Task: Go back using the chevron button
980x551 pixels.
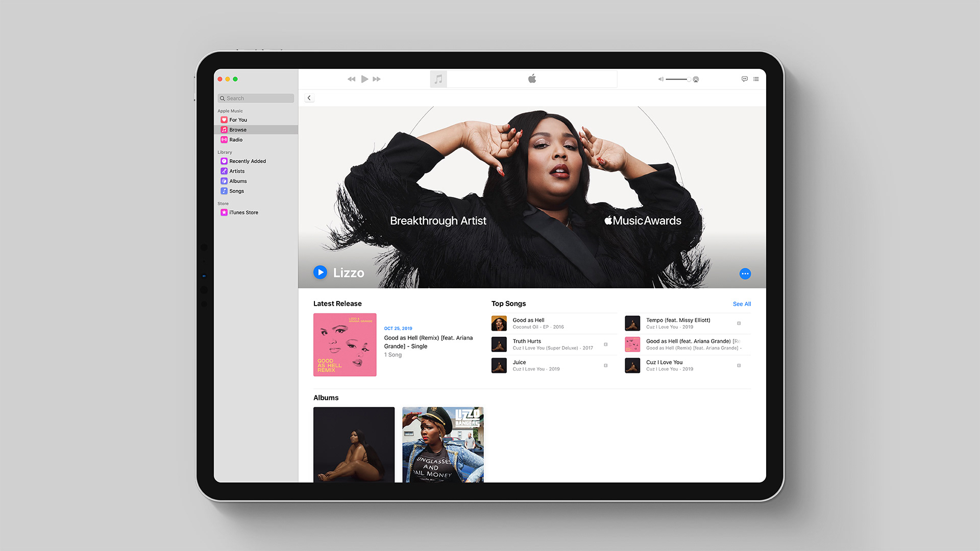Action: coord(309,98)
